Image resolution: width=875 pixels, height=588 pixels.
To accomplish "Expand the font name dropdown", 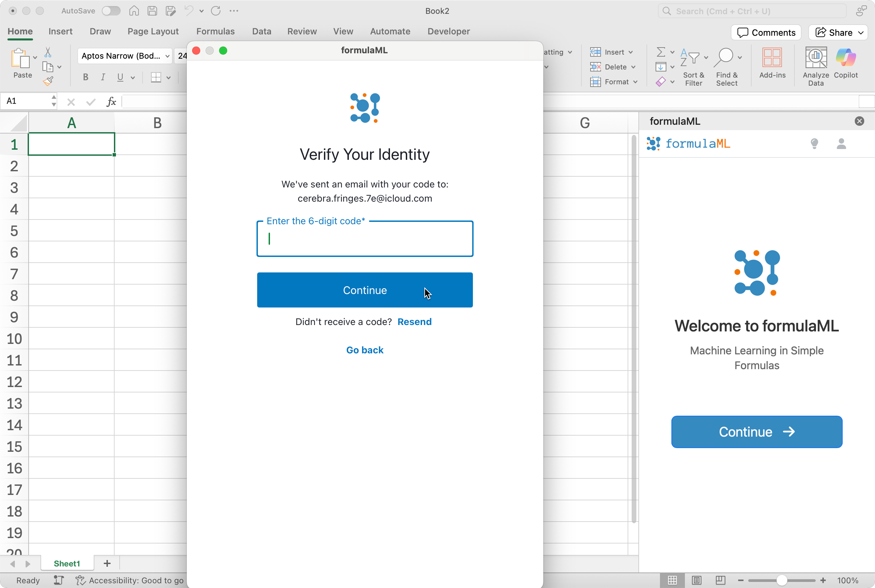I will (167, 56).
